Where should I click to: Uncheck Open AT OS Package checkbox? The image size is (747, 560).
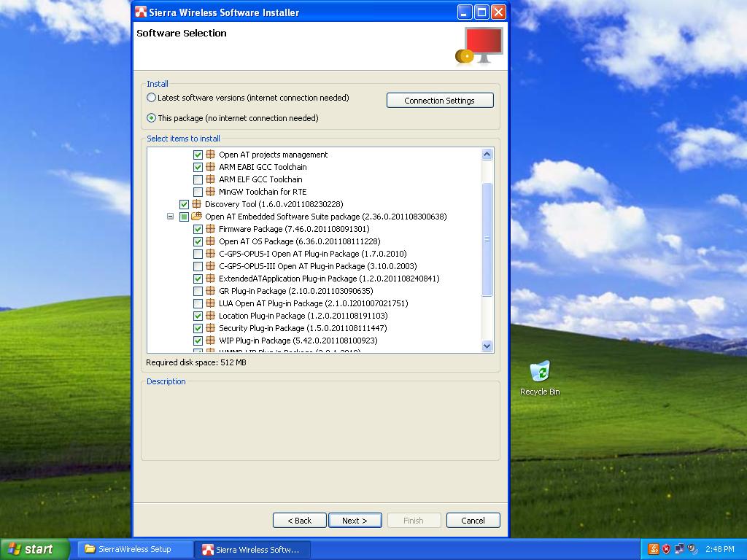click(198, 241)
